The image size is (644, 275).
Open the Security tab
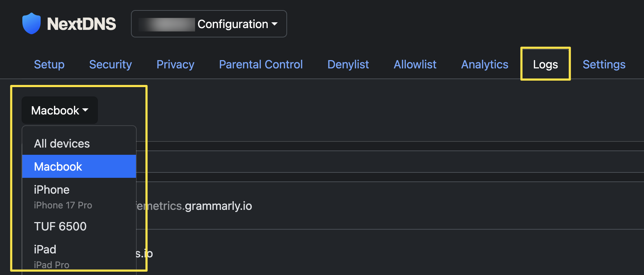110,64
